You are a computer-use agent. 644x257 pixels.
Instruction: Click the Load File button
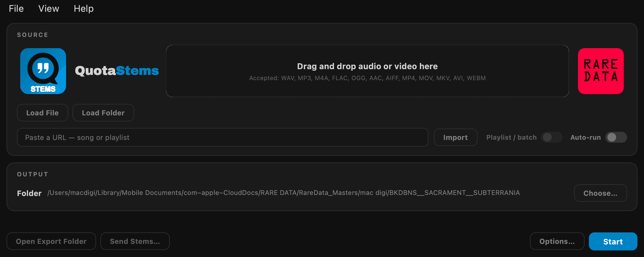click(43, 113)
